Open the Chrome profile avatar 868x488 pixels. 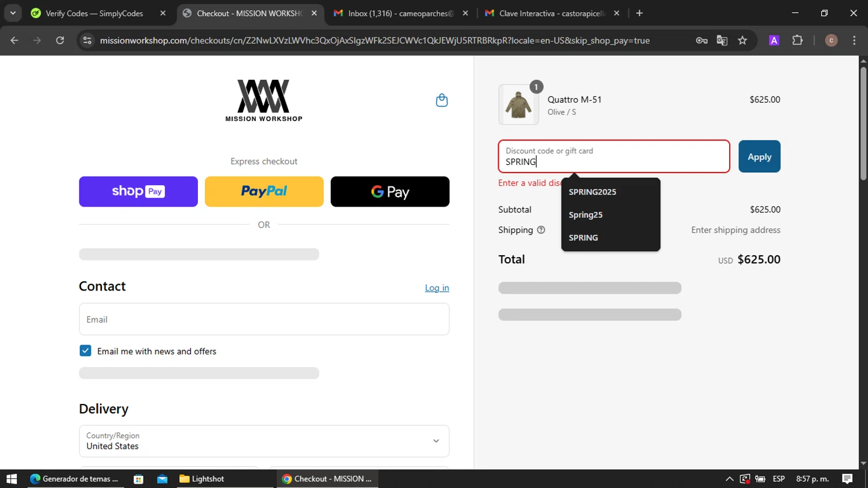coord(831,41)
